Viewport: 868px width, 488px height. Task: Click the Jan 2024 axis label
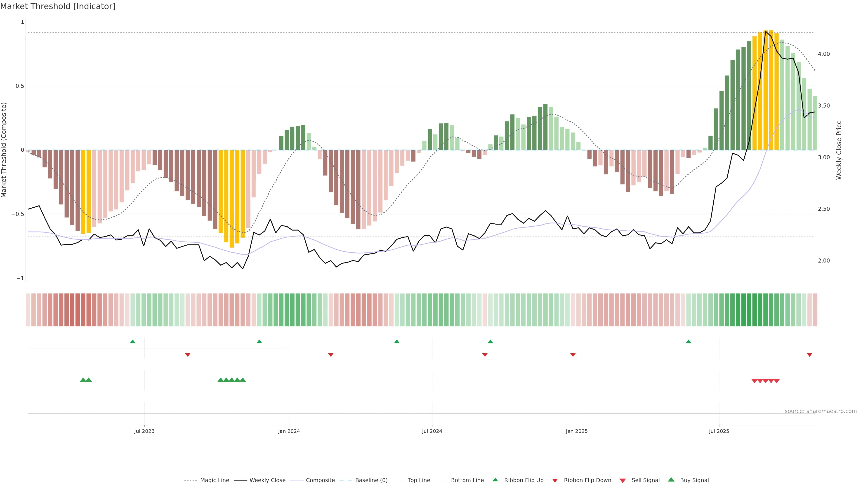click(x=289, y=431)
